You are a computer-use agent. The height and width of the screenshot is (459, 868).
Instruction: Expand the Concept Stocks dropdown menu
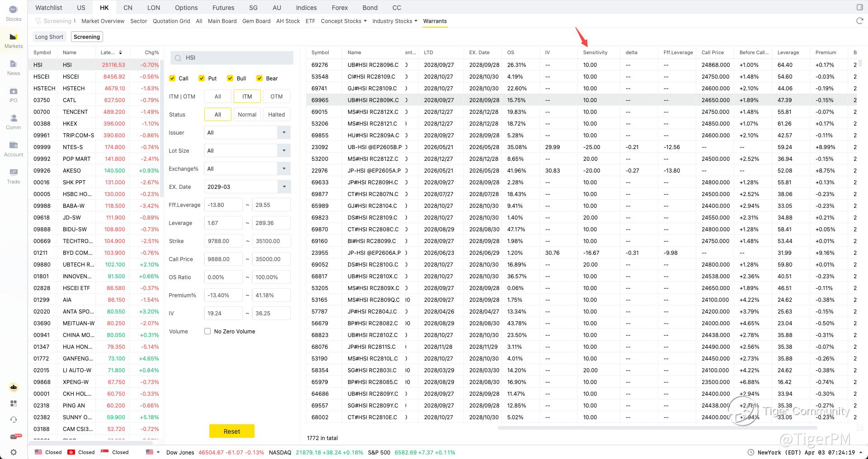click(x=344, y=21)
